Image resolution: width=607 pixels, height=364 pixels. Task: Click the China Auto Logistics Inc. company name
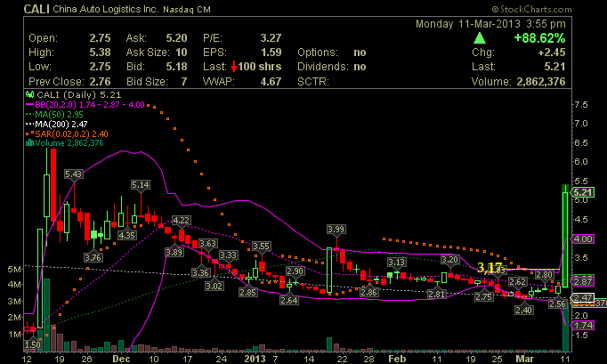[106, 9]
